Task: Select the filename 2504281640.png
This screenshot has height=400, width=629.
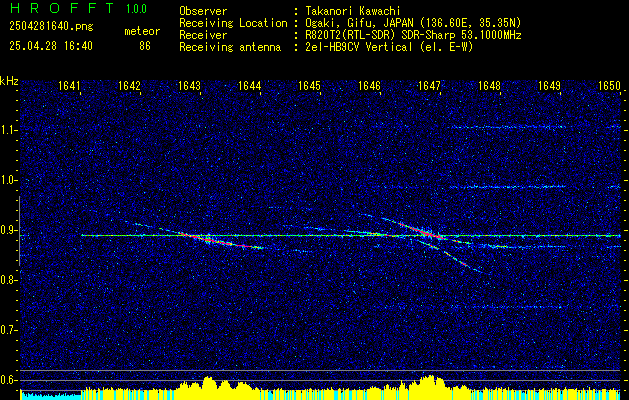Action: pyautogui.click(x=51, y=27)
